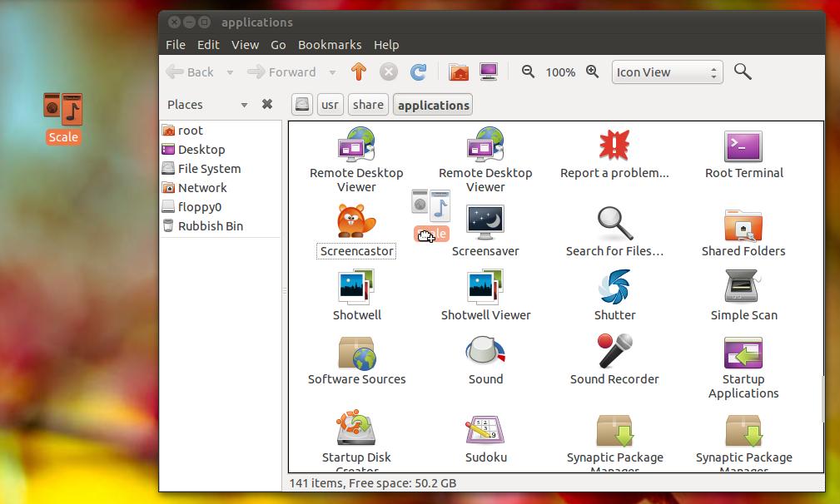Go to the share path button
This screenshot has width=840, height=504.
click(x=368, y=104)
